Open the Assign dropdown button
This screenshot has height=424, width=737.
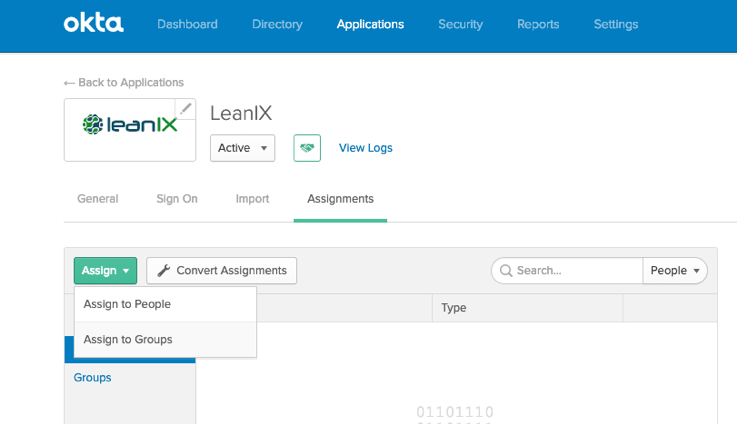point(105,270)
